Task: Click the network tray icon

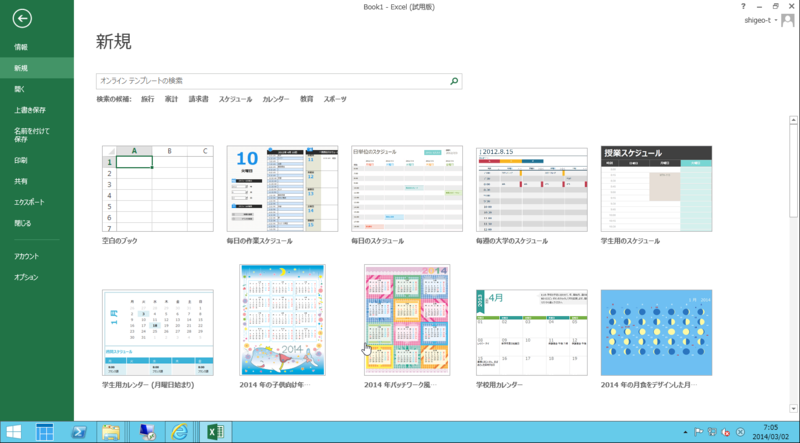Action: click(x=712, y=432)
